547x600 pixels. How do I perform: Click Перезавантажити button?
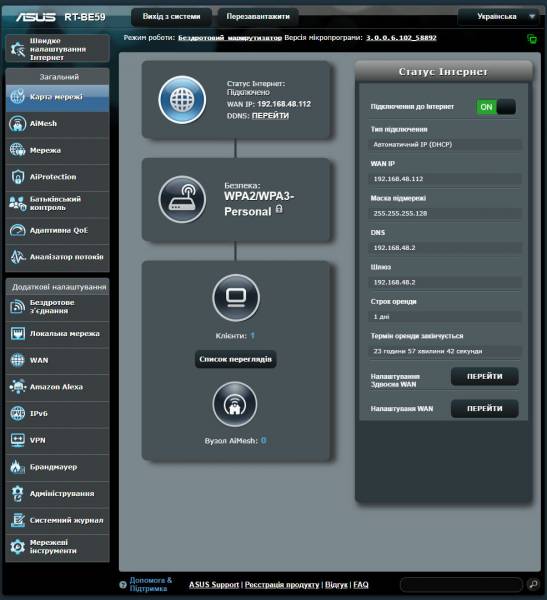[258, 16]
